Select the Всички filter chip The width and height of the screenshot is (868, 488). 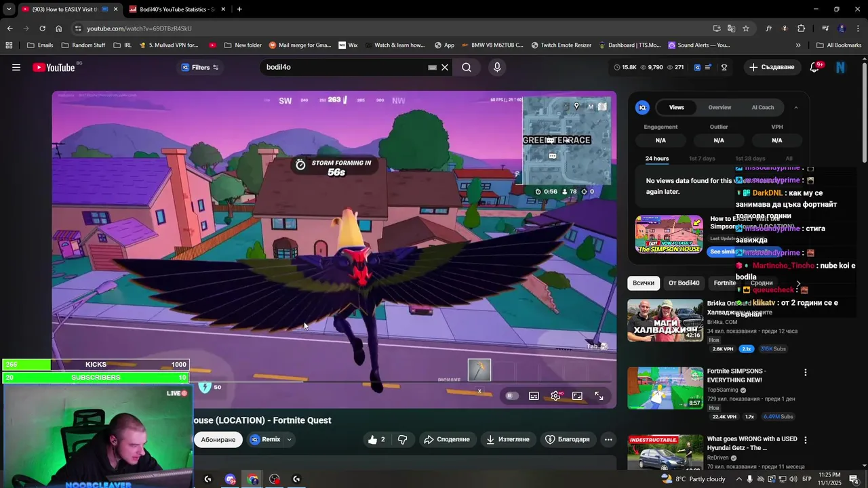point(644,283)
